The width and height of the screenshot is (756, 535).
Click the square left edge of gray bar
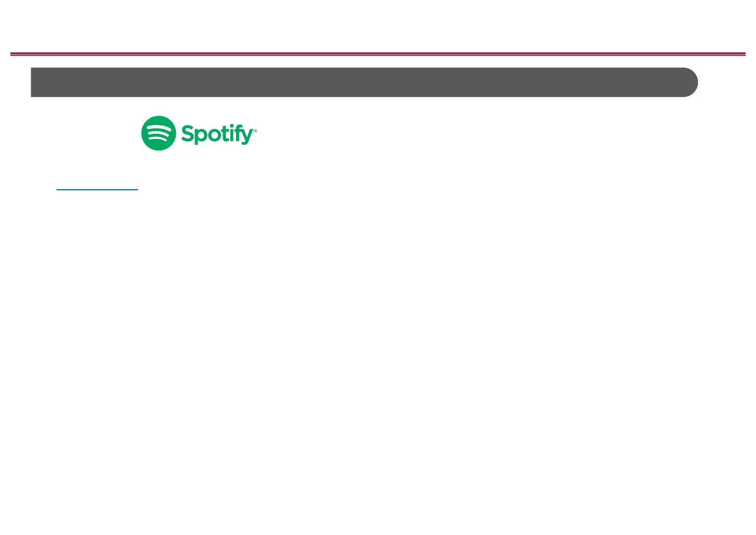[33, 82]
